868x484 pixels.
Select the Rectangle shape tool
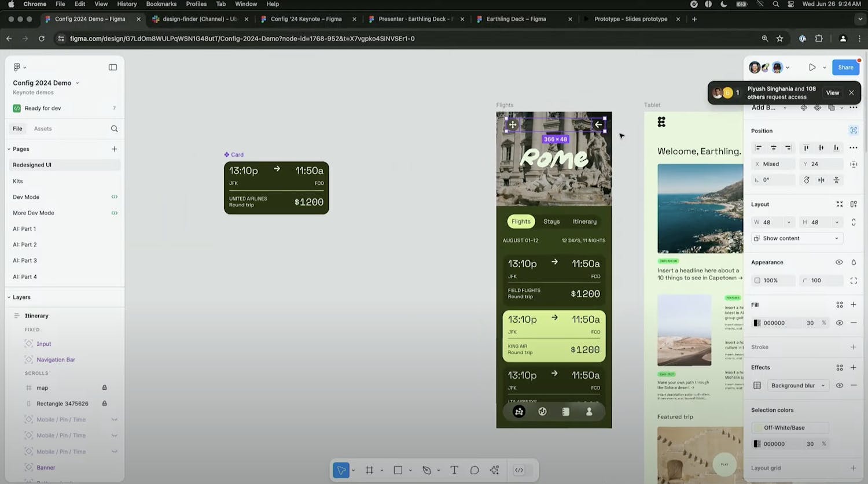point(398,470)
